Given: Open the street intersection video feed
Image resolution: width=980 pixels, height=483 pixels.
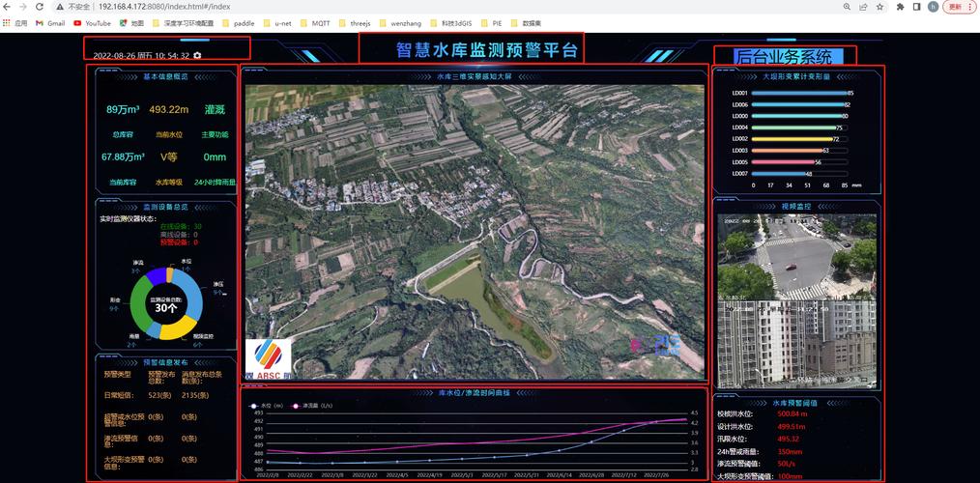Looking at the screenshot, I should [x=797, y=257].
